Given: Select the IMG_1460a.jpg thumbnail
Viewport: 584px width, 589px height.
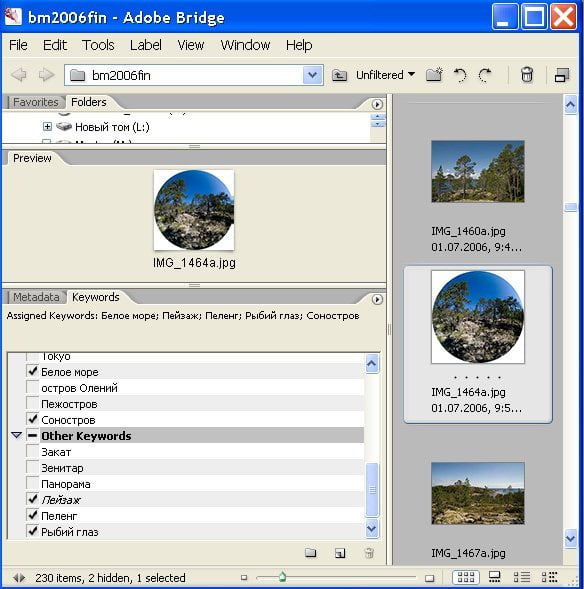Looking at the screenshot, I should click(x=477, y=171).
